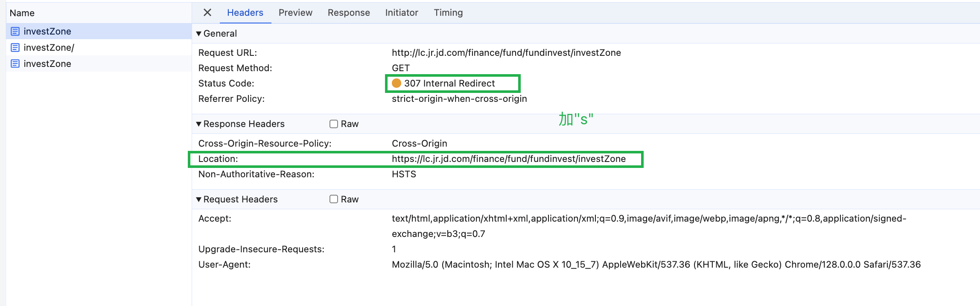Select the last investZone request in the list

click(x=47, y=64)
